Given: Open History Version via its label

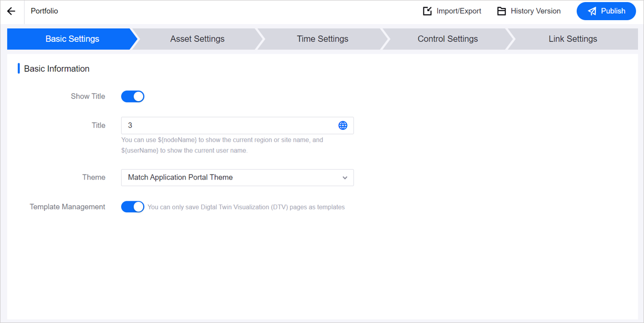Looking at the screenshot, I should pyautogui.click(x=535, y=11).
